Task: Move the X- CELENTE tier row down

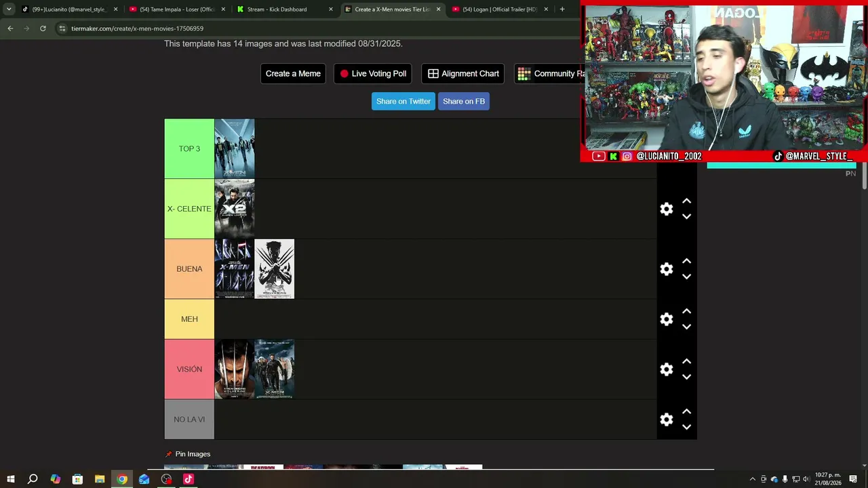Action: 686,216
